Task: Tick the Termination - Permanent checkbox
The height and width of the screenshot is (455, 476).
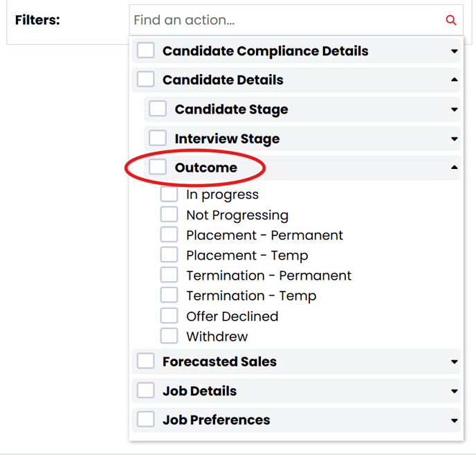Action: click(x=169, y=275)
